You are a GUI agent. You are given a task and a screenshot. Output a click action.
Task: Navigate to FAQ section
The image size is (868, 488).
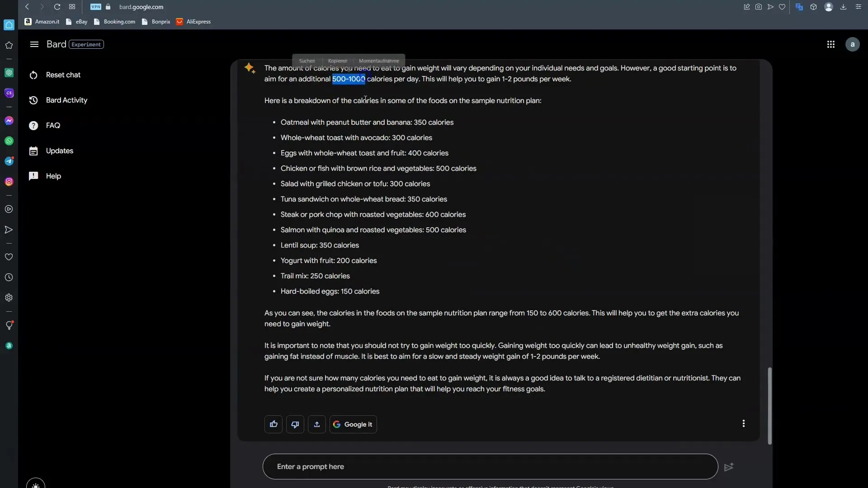(53, 125)
